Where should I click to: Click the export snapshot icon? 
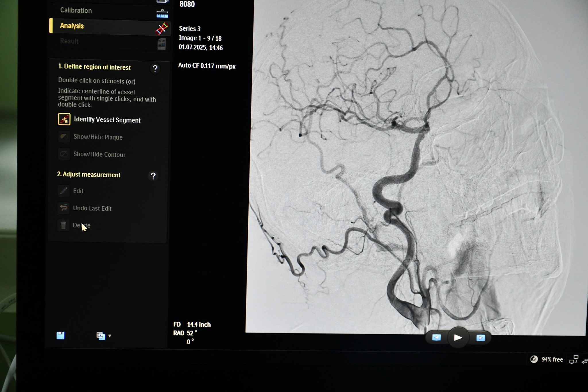tap(101, 336)
